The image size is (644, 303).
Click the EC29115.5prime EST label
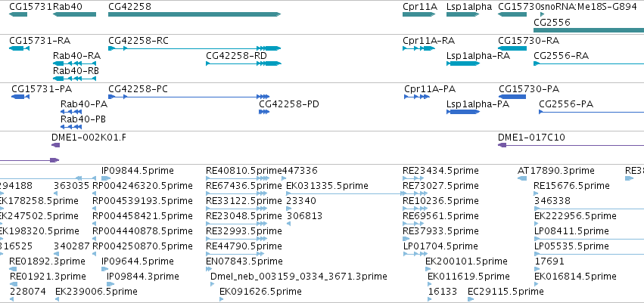click(x=506, y=292)
